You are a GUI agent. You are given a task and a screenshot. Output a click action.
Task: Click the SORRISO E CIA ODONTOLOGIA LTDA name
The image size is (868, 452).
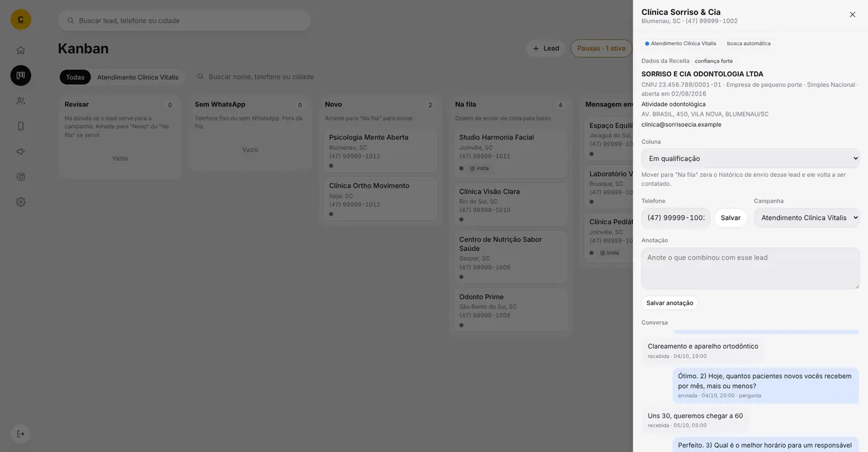click(702, 74)
